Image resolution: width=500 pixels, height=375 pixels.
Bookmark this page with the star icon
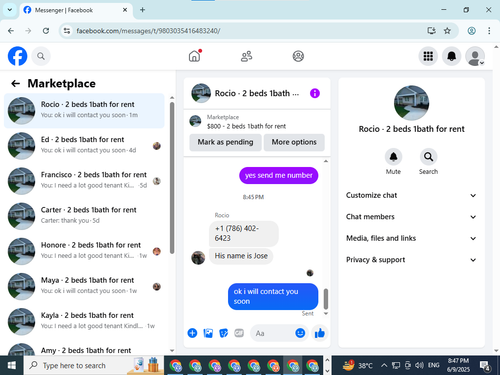point(447,31)
